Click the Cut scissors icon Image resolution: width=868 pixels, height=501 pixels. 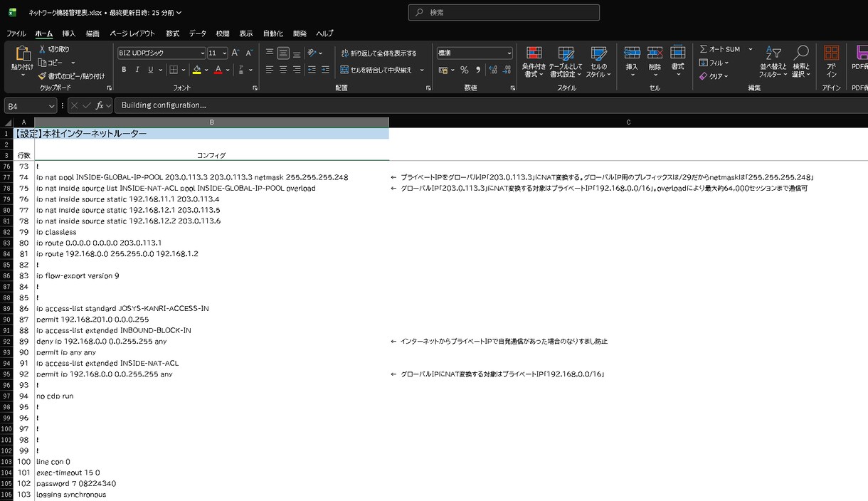[43, 49]
